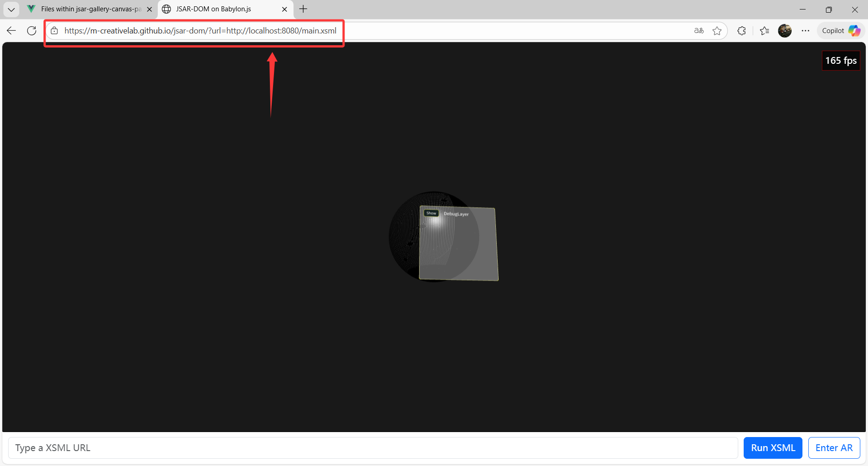Restore down the browser window
The width and height of the screenshot is (868, 466).
(829, 9)
